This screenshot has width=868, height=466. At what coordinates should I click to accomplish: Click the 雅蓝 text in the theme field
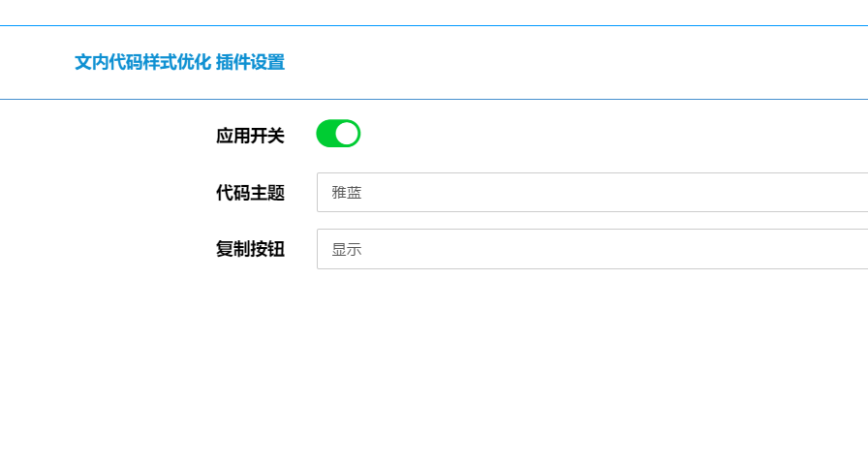(347, 193)
